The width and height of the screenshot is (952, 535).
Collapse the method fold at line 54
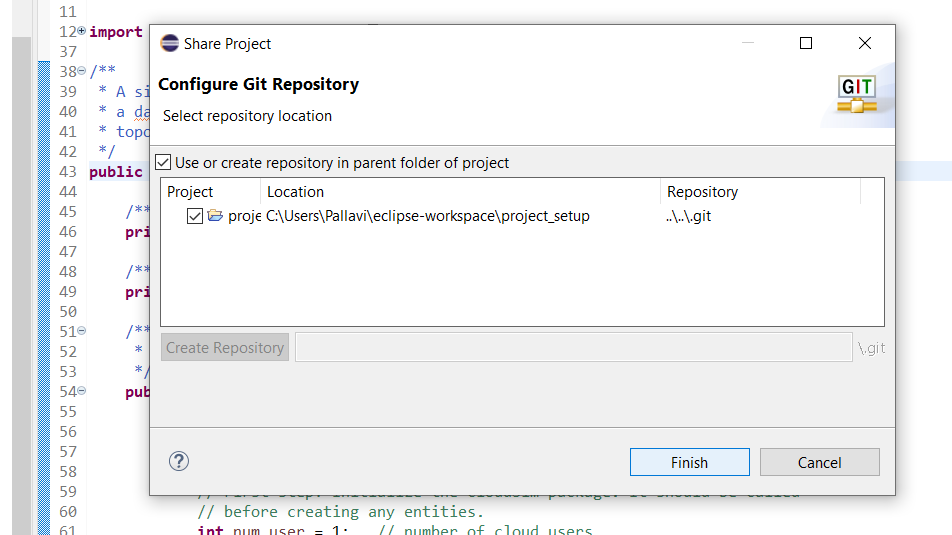click(x=82, y=392)
